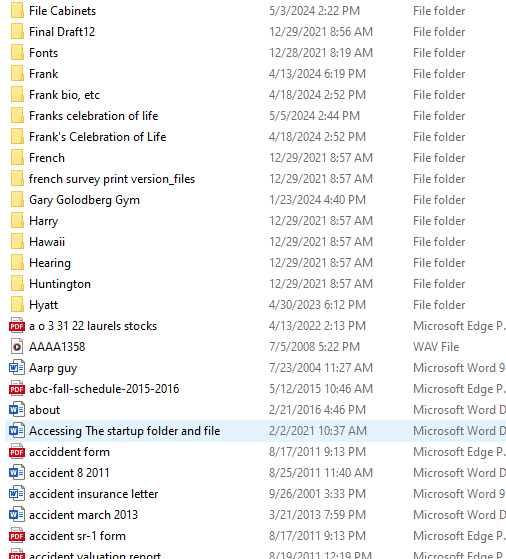Image resolution: width=506 pixels, height=559 pixels.
Task: Click the date 2/2/2021 10:37 AM
Action: tap(318, 431)
